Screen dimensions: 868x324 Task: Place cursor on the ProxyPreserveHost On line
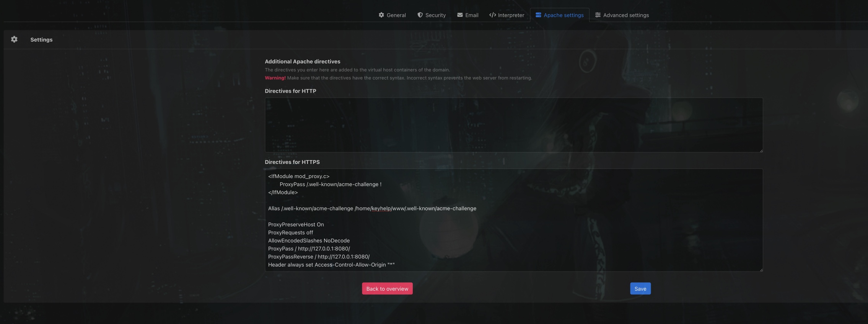[296, 224]
